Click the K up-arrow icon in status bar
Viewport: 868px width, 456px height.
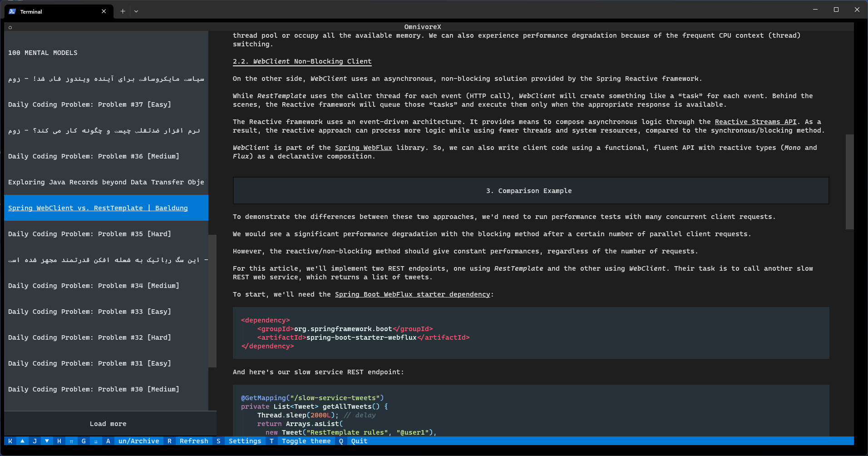coord(22,441)
